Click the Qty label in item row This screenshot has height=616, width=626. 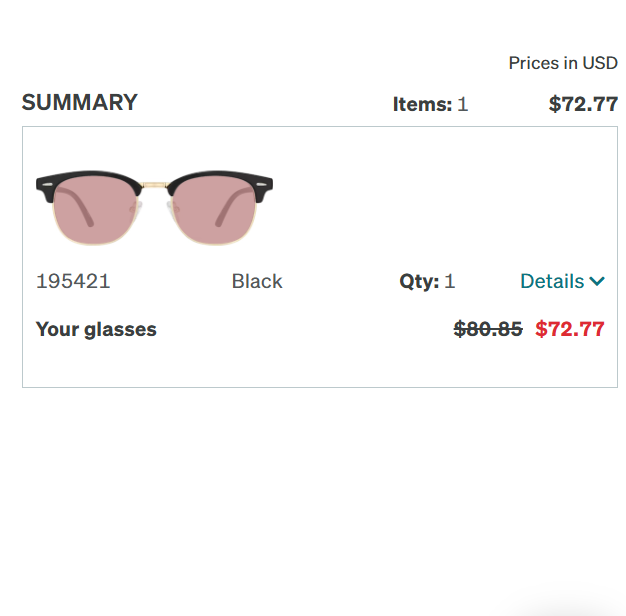pyautogui.click(x=419, y=281)
